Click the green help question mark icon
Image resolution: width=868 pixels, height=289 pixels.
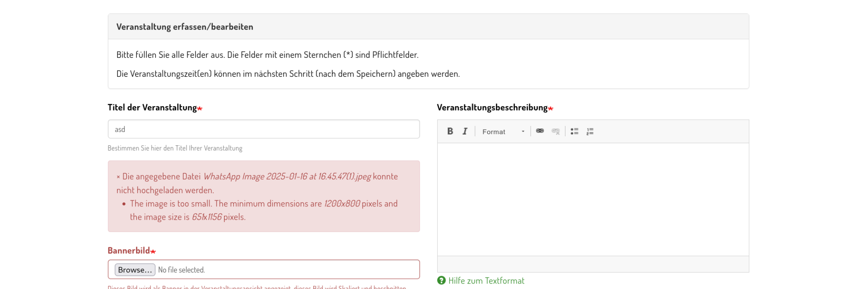tap(441, 280)
